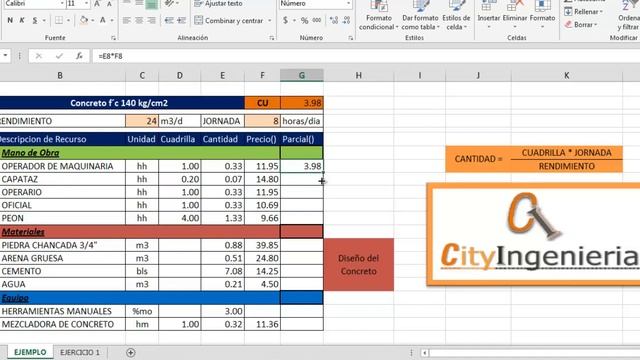Toggle italic formatting (K)
This screenshot has height=360, width=640.
pos(22,20)
